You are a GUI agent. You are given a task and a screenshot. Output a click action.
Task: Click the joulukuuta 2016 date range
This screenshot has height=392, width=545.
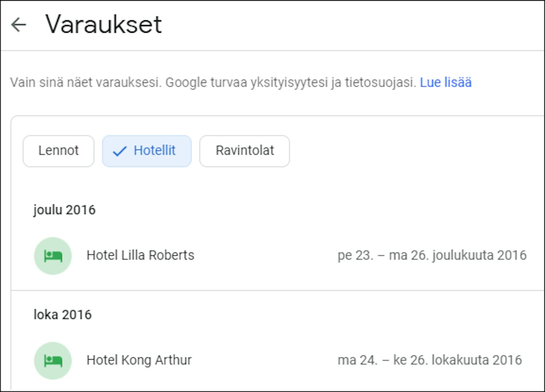(x=432, y=255)
